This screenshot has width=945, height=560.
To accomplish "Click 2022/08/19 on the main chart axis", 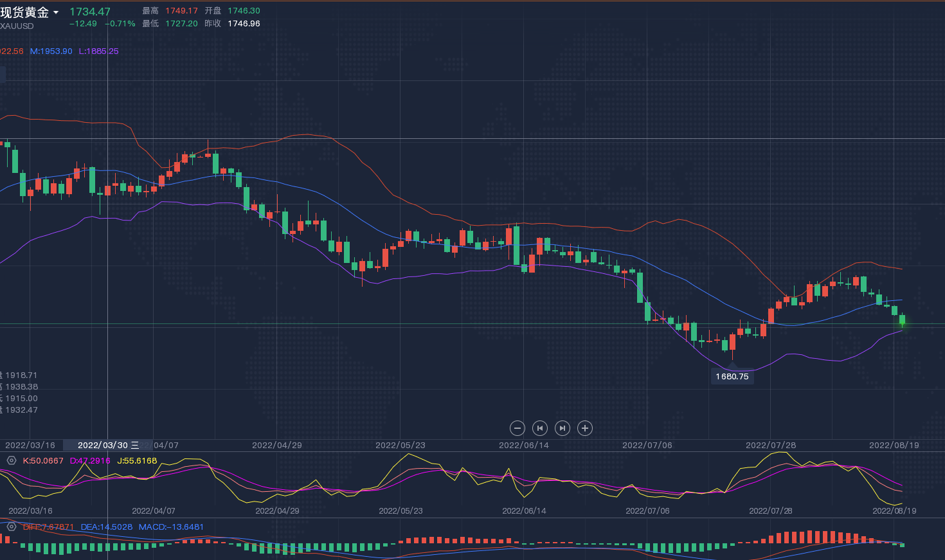I will (x=894, y=445).
